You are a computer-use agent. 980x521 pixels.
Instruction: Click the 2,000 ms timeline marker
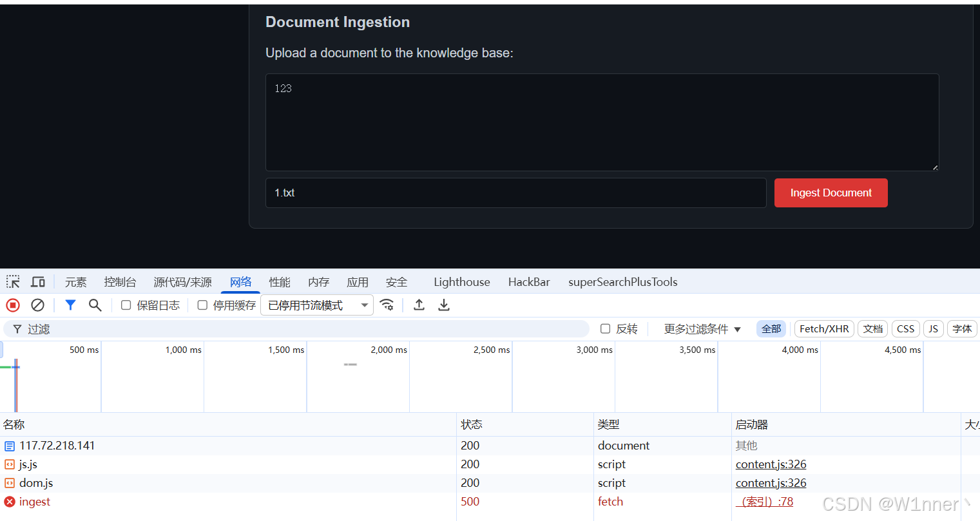pos(389,350)
